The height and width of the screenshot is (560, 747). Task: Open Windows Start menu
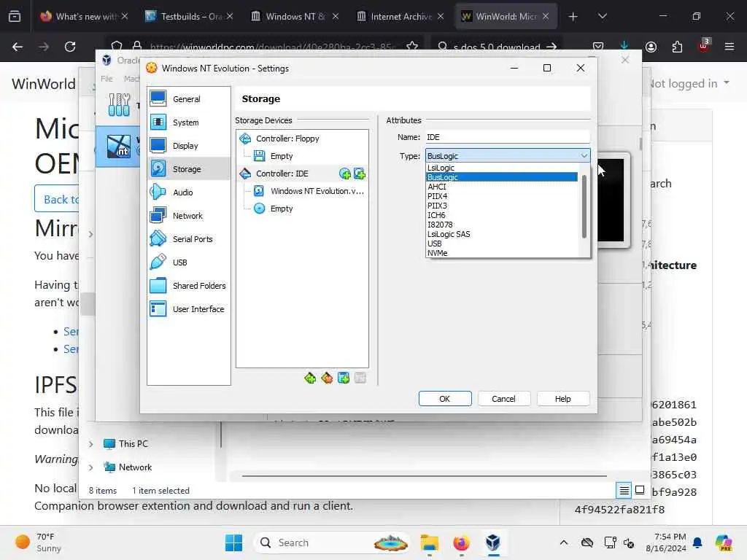[x=233, y=542]
